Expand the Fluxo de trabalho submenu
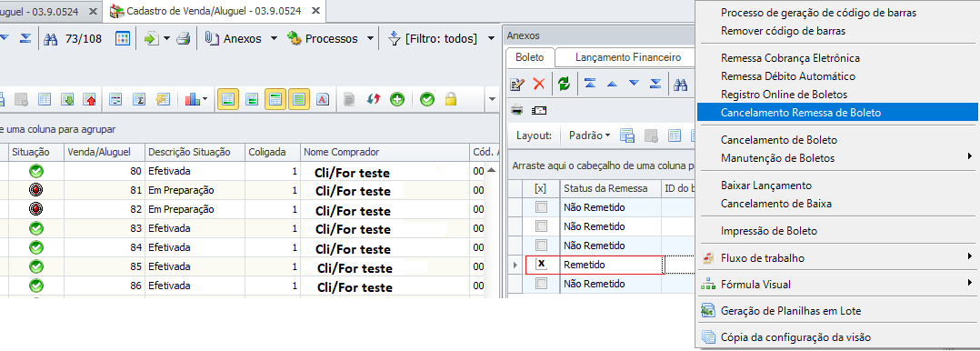Screen dimensions: 980x351 [969, 256]
